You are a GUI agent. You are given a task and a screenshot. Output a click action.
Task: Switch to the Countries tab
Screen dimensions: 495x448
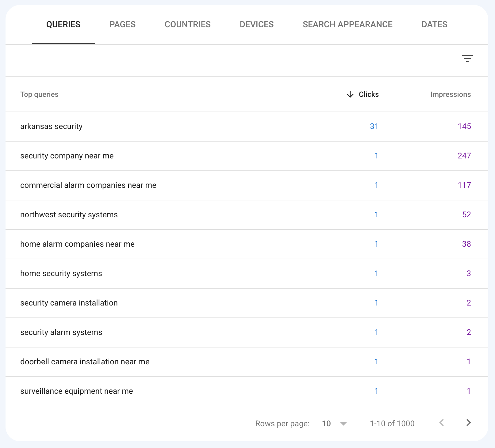187,25
